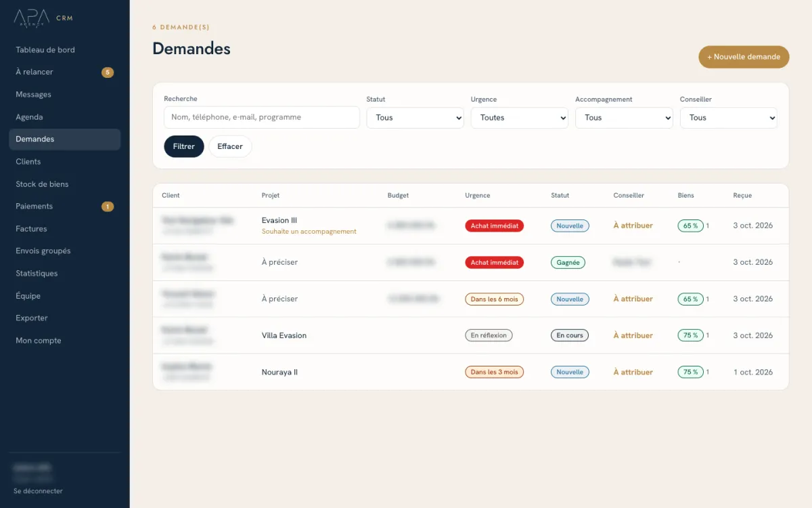
Task: Click the En cours status badge
Action: pyautogui.click(x=570, y=335)
